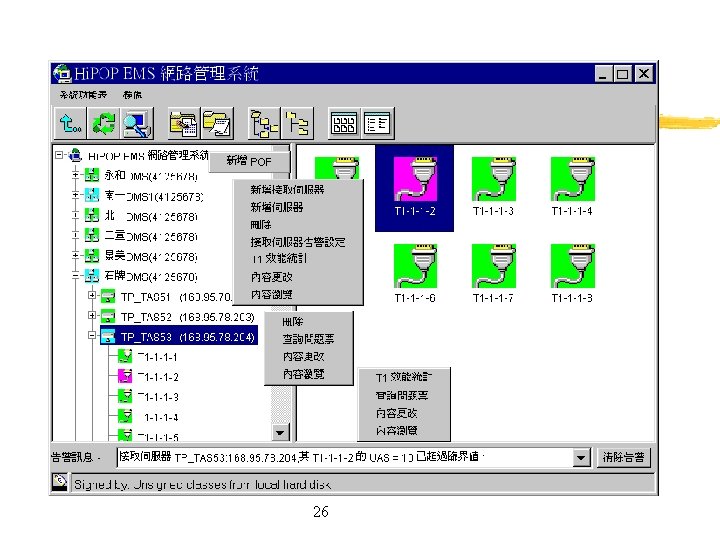This screenshot has width=720, height=540.
Task: Expand the TP_TAS51 tree node
Action: 92,295
